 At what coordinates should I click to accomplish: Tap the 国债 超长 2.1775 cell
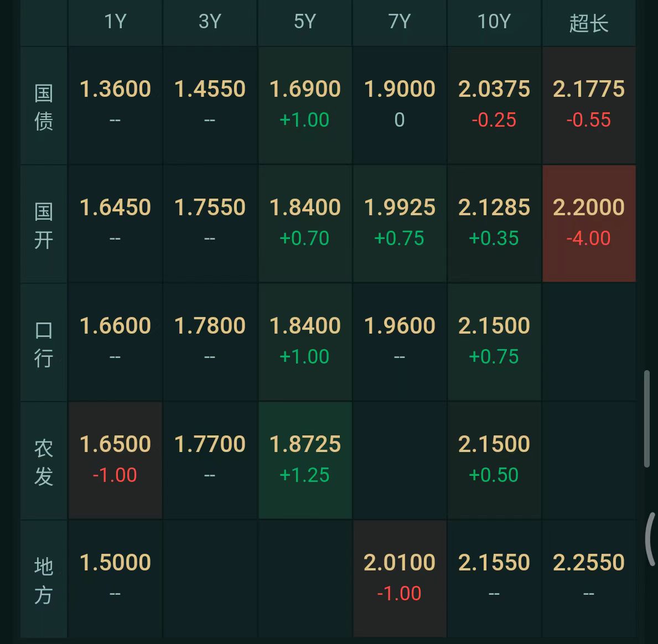pyautogui.click(x=589, y=105)
